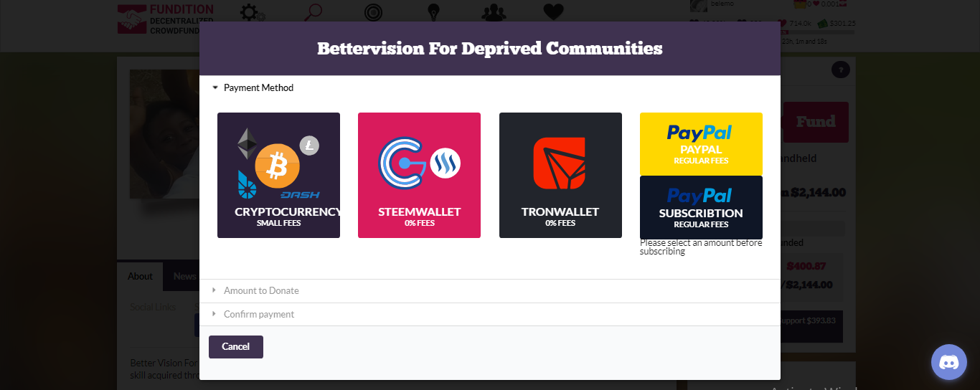Image resolution: width=980 pixels, height=390 pixels.
Task: Pick the TronWallet payment tile
Action: click(560, 175)
